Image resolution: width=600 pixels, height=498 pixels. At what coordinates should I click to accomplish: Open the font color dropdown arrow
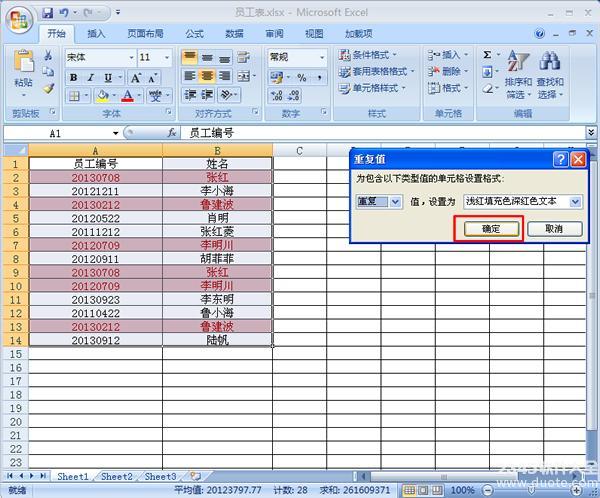139,96
